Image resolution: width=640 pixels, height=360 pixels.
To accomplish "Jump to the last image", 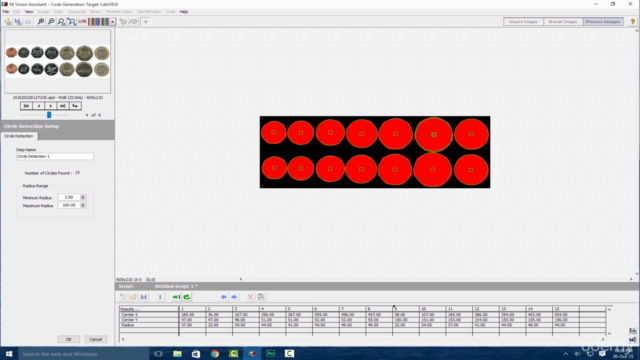I will 63,106.
